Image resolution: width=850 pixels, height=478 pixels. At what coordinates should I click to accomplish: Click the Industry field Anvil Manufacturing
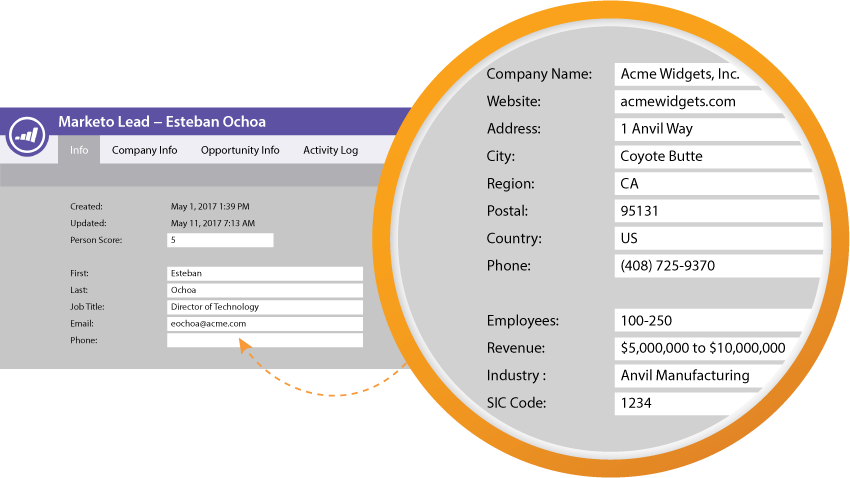click(696, 375)
